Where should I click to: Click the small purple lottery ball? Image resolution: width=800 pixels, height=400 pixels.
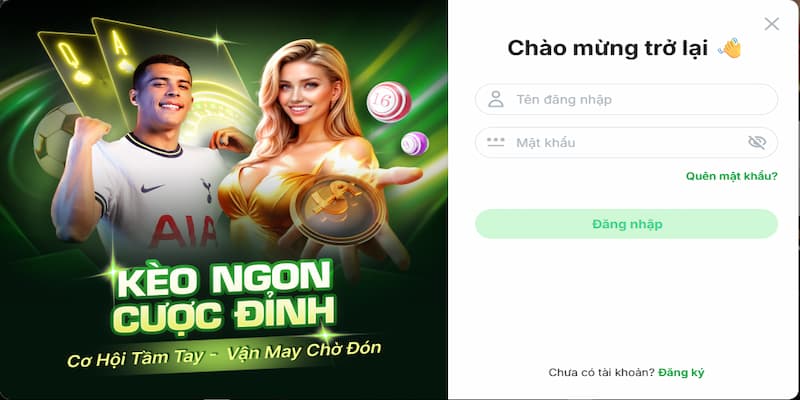click(414, 143)
